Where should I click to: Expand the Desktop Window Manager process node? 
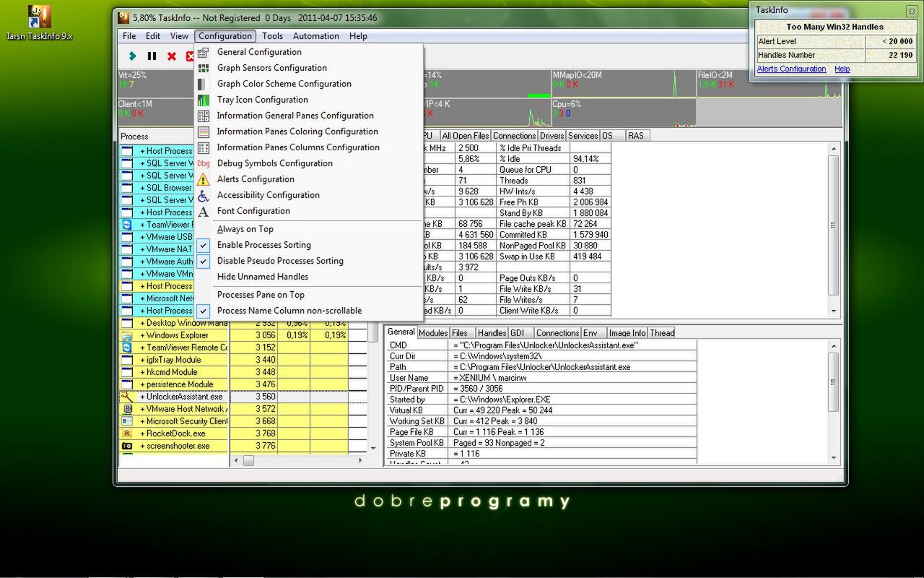tap(143, 323)
